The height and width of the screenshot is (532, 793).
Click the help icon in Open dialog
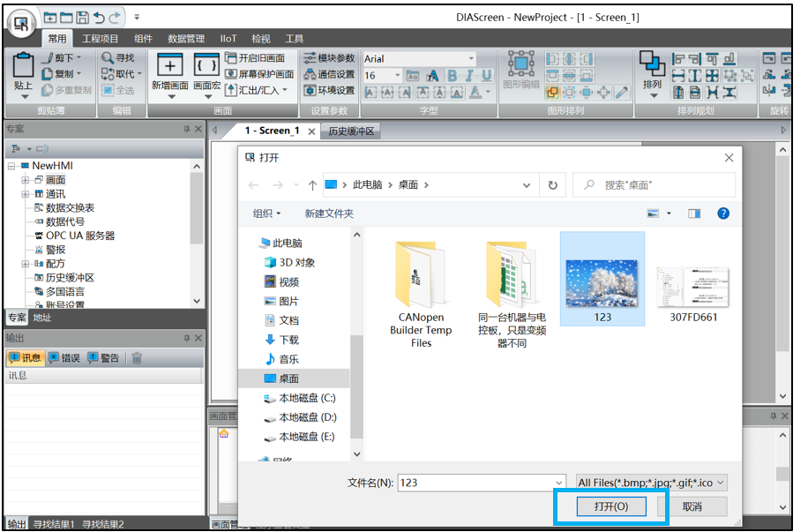point(722,214)
